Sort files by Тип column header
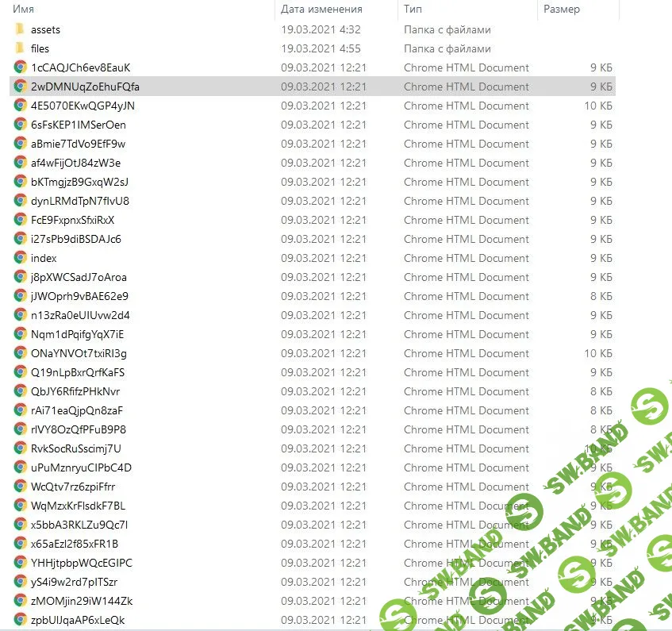672x631 pixels. (x=413, y=10)
